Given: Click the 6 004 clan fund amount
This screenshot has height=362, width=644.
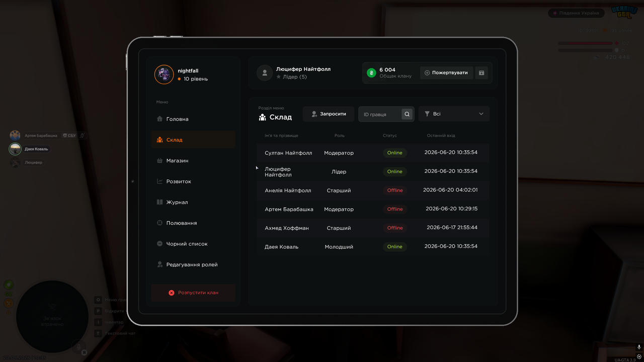Looking at the screenshot, I should point(387,70).
